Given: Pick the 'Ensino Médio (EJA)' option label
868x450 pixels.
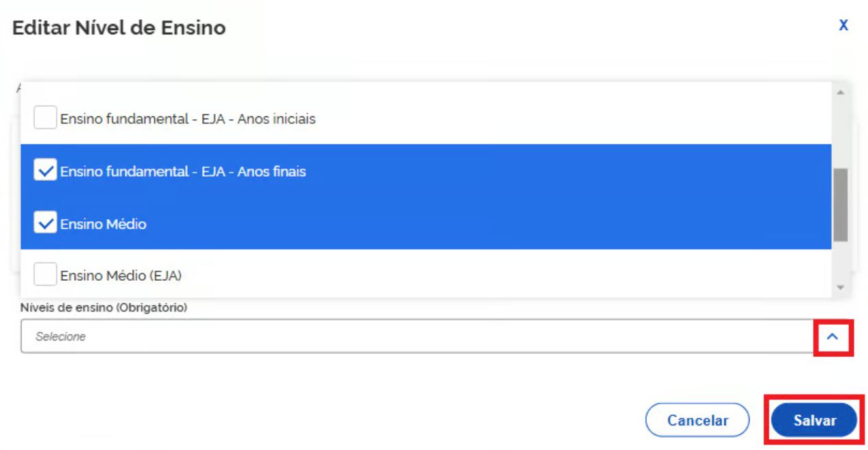Looking at the screenshot, I should [x=121, y=276].
